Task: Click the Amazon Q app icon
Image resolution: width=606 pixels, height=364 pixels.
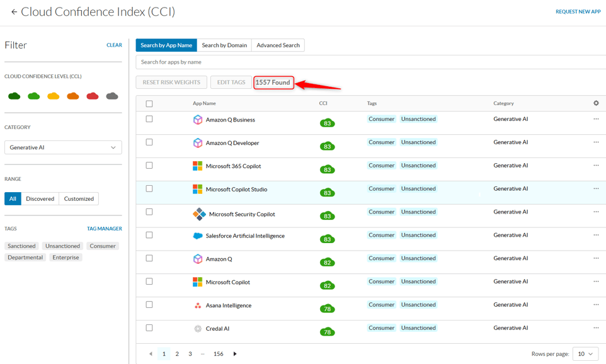Action: click(x=198, y=259)
